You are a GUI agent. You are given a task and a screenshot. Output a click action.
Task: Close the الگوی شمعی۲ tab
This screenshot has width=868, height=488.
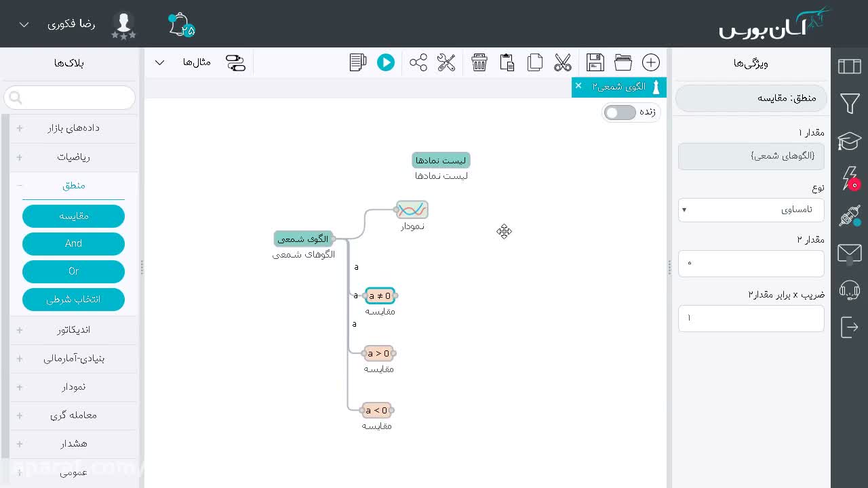point(578,85)
